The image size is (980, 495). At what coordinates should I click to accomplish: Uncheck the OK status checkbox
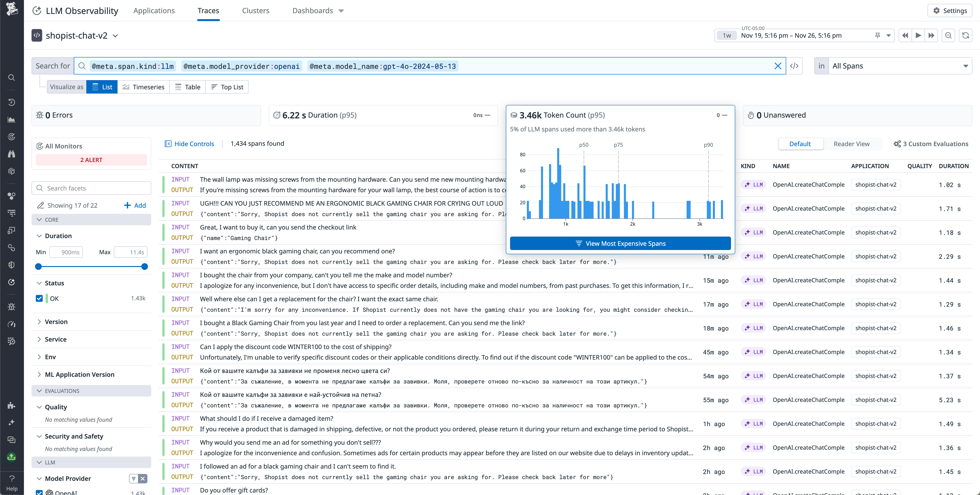point(39,298)
